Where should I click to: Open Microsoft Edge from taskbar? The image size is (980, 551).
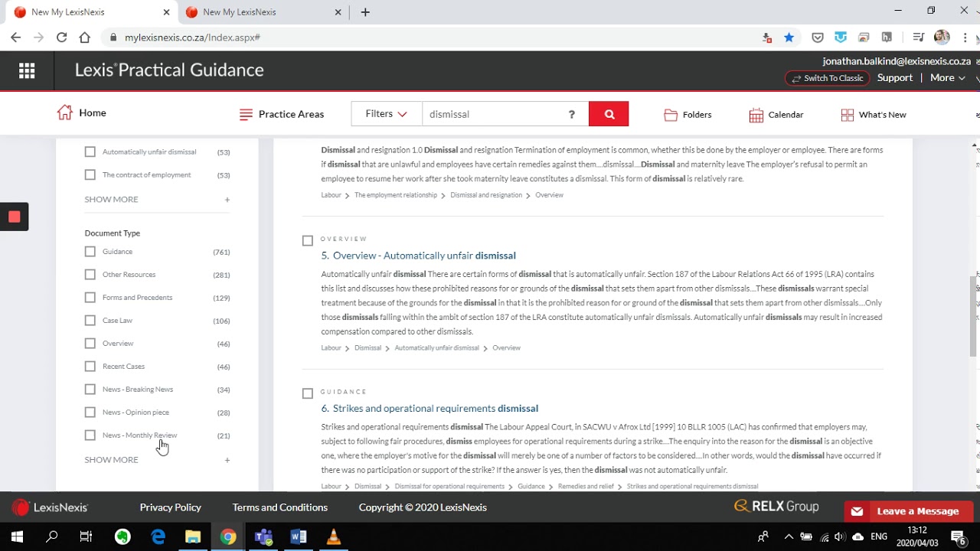click(x=158, y=537)
